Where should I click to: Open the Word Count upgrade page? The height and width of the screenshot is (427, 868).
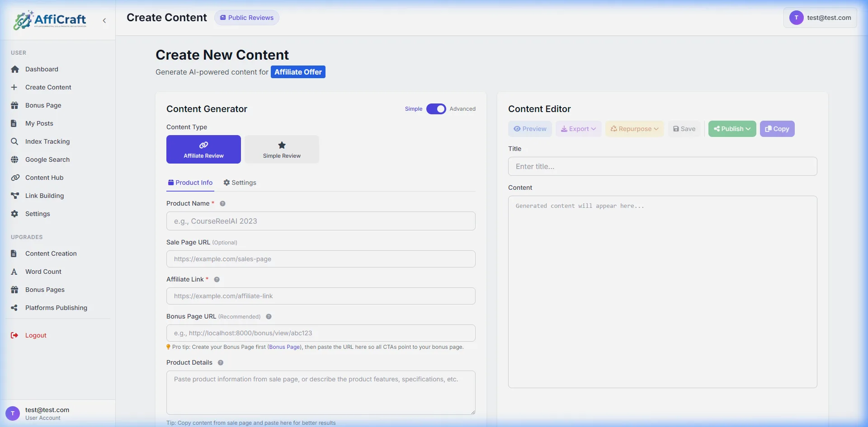pos(43,272)
